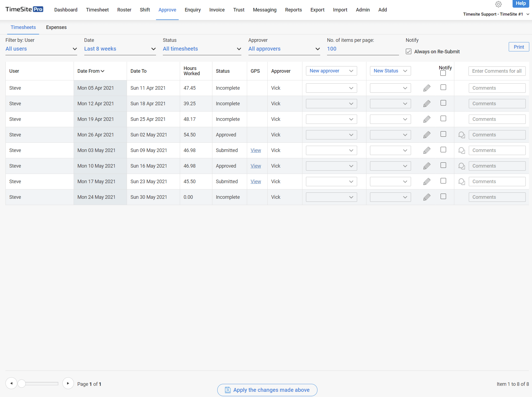532x397 pixels.
Task: Open the Admin menu
Action: (363, 10)
